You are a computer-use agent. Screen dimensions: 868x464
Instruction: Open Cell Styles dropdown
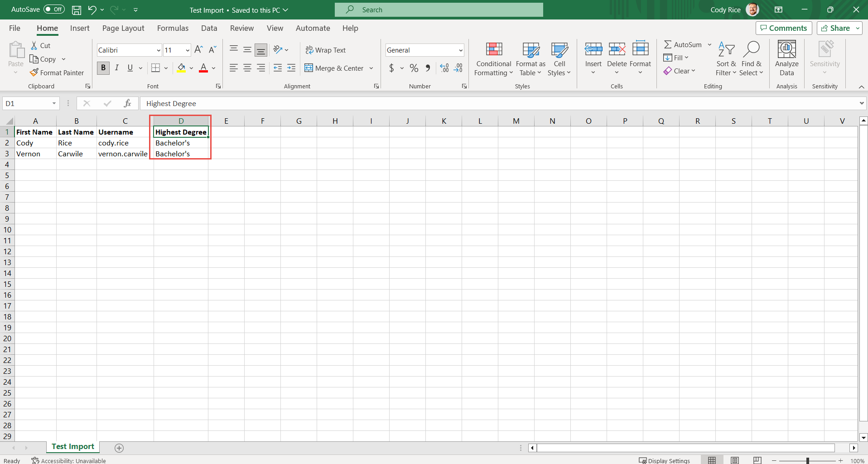pos(559,59)
